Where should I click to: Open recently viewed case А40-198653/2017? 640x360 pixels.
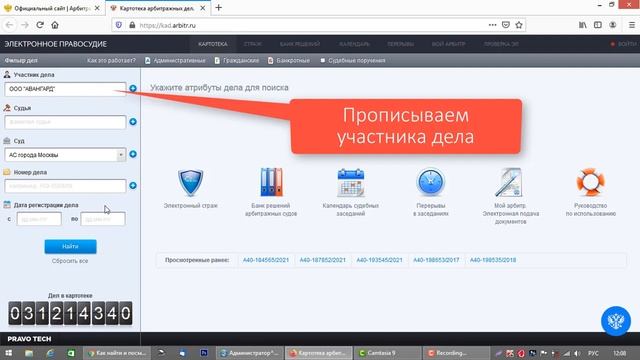point(436,260)
